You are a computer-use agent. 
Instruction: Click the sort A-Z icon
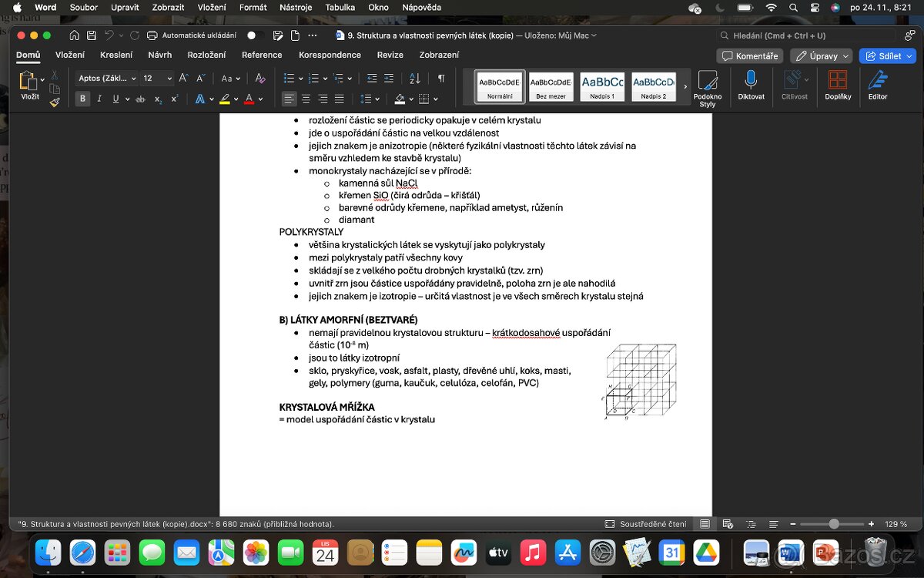[415, 78]
